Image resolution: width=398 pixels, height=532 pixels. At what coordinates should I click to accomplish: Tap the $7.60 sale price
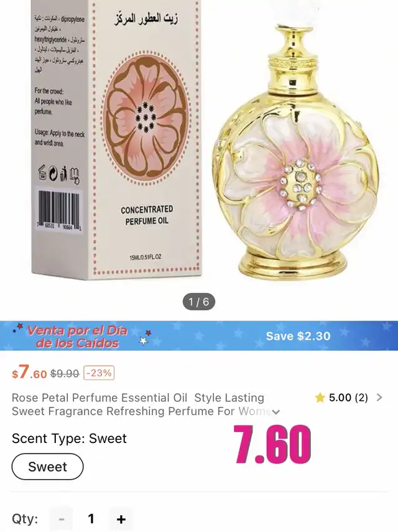pos(29,372)
